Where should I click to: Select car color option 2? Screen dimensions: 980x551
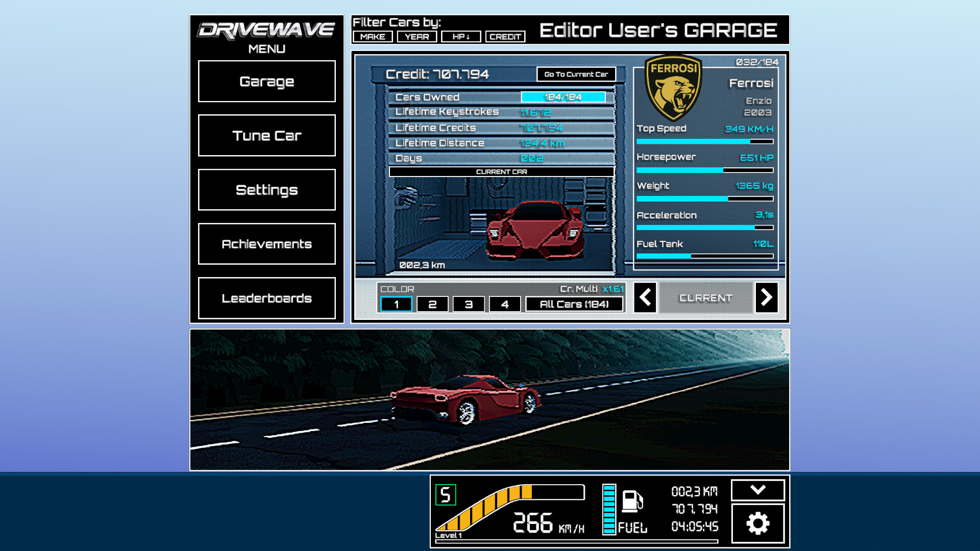433,304
